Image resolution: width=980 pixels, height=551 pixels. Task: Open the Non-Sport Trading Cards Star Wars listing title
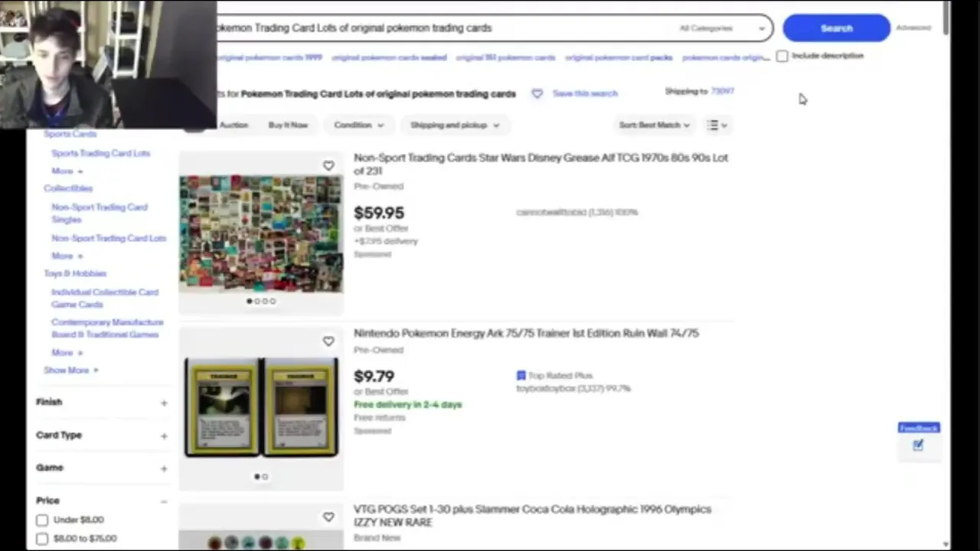tap(541, 164)
